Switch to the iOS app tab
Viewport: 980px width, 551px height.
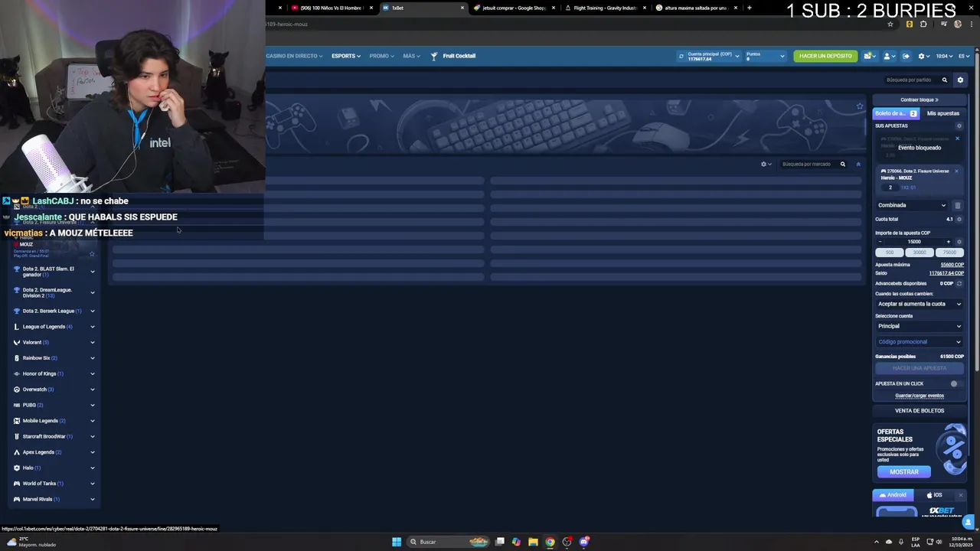click(x=934, y=495)
